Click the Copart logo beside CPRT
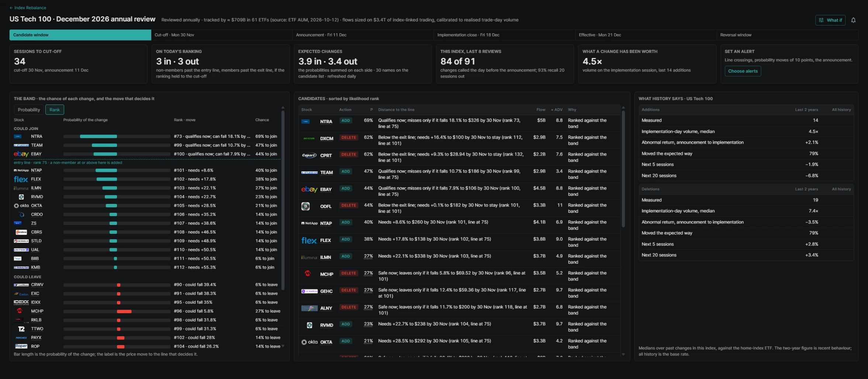The width and height of the screenshot is (868, 379). (309, 156)
